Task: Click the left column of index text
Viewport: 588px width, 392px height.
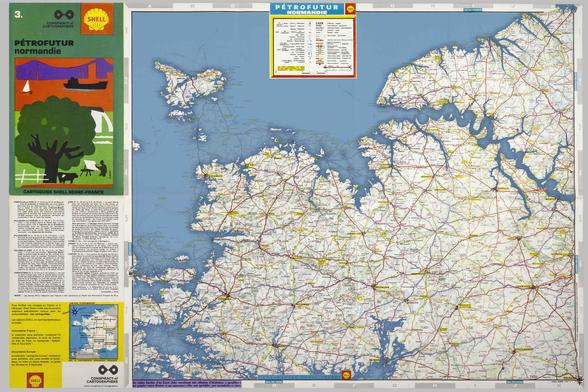Action: pyautogui.click(x=39, y=247)
